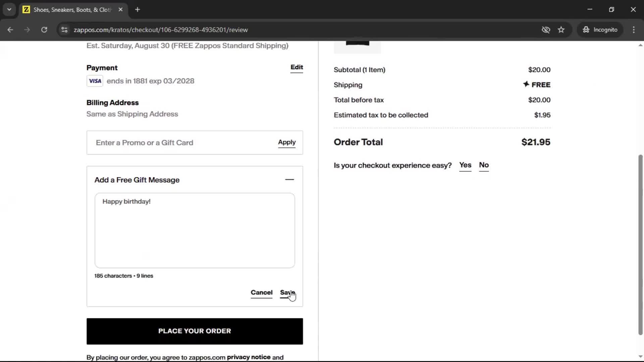
Task: Click the Zappos favicon on the tab
Action: tap(26, 9)
